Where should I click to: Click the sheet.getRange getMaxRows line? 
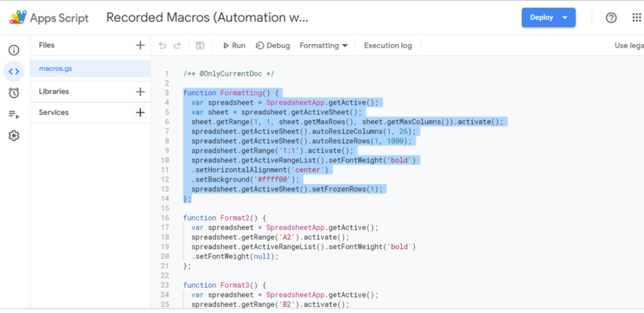pos(347,122)
